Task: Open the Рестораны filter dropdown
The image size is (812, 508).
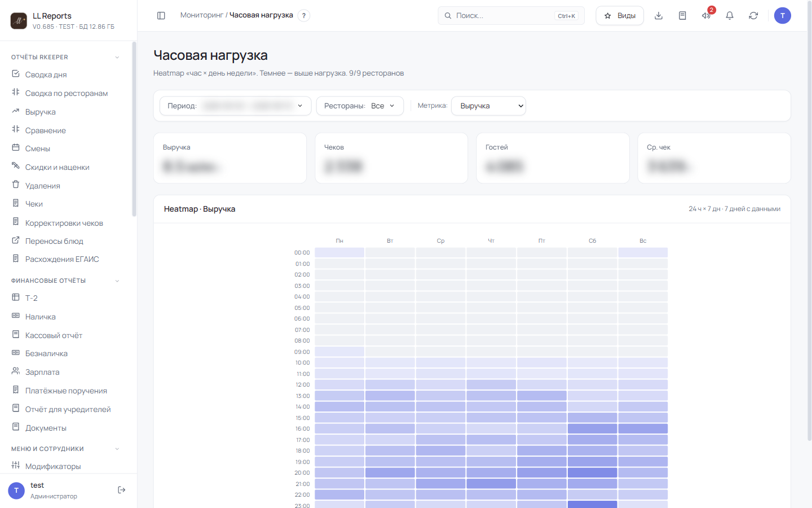Action: tap(360, 106)
